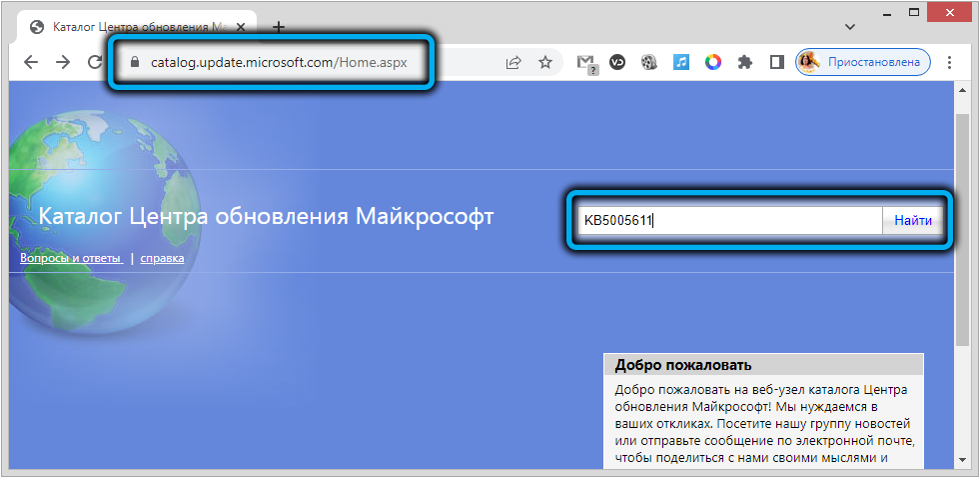The image size is (980, 478).
Task: Open the blue music note extension
Action: 681,62
